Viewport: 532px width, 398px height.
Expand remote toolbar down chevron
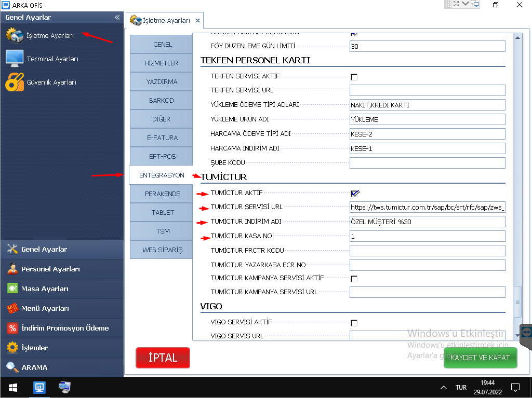click(x=465, y=4)
